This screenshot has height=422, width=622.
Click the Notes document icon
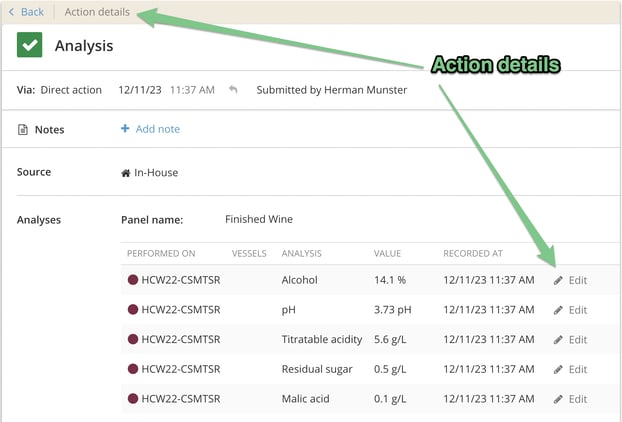pyautogui.click(x=23, y=130)
